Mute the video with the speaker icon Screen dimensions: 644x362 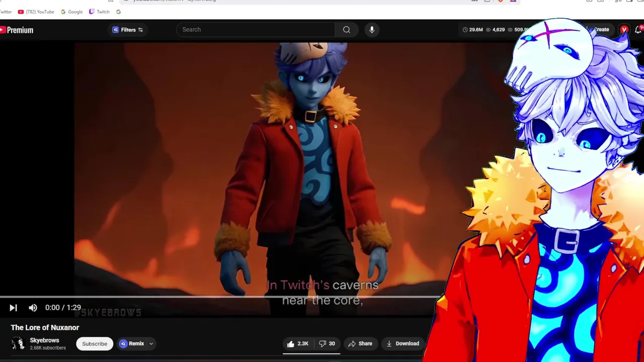coord(33,308)
